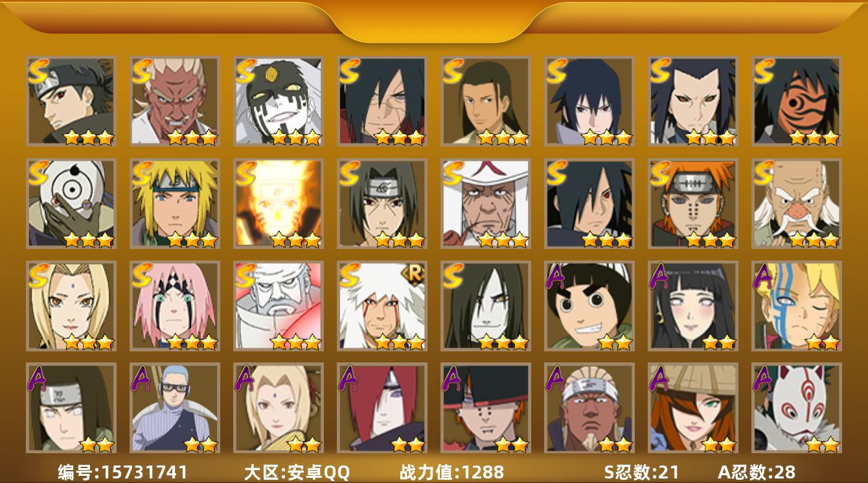Select the bald elder with big red nose

tap(796, 204)
